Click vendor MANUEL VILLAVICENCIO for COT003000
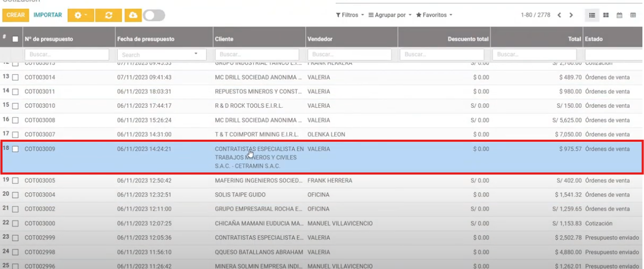Screen dimensions: 644x269 pyautogui.click(x=340, y=224)
